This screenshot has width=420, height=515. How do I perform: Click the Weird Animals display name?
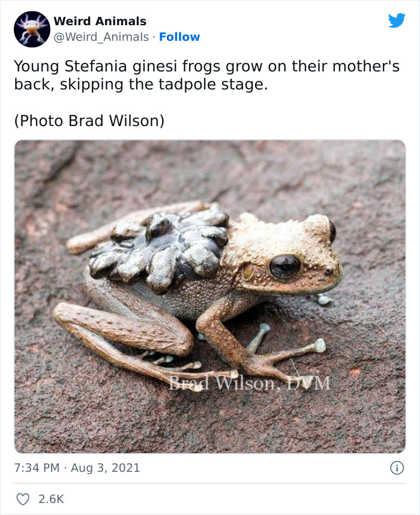[x=100, y=22]
